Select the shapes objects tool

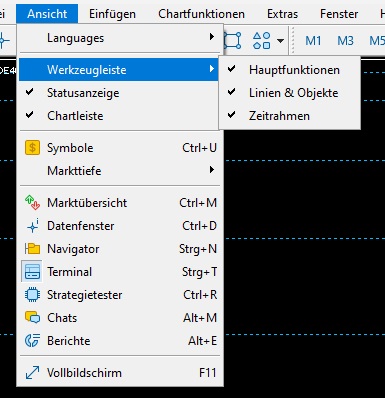pos(262,41)
